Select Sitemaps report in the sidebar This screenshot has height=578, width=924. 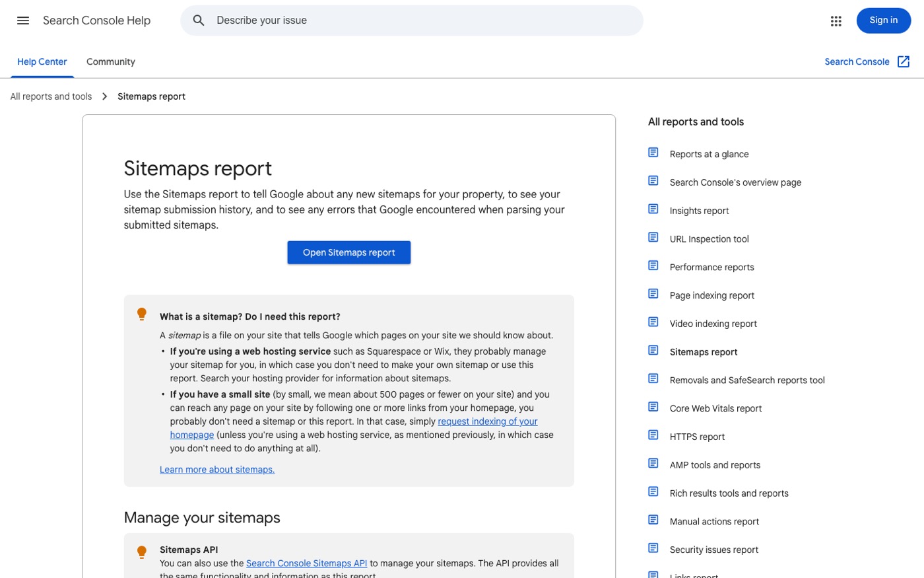click(x=704, y=352)
